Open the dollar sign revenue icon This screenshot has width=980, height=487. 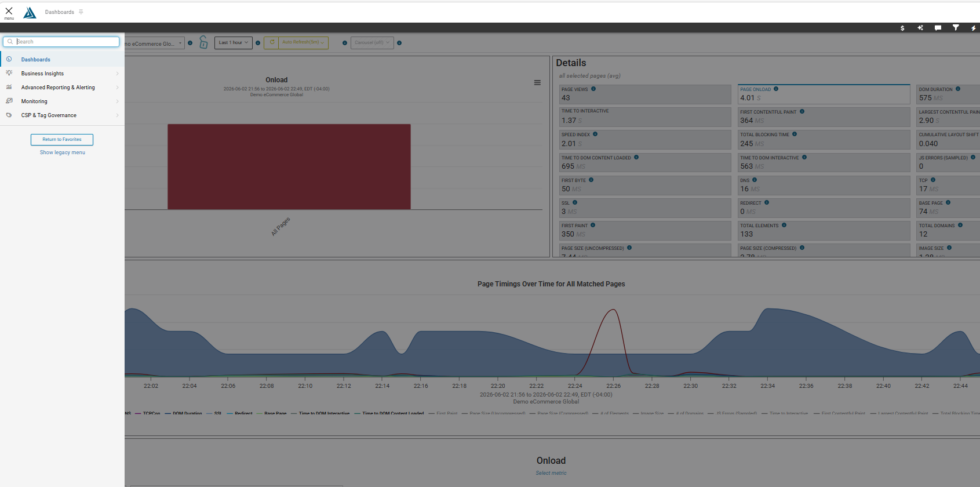pyautogui.click(x=902, y=28)
